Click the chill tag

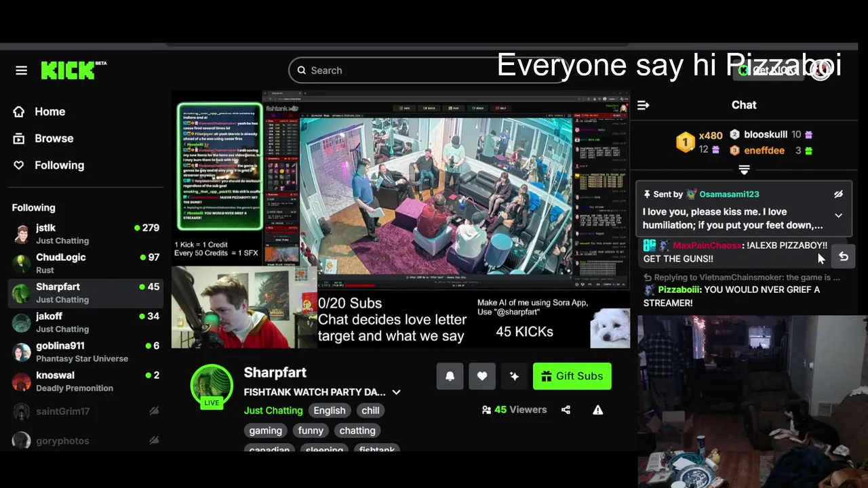[x=370, y=411]
